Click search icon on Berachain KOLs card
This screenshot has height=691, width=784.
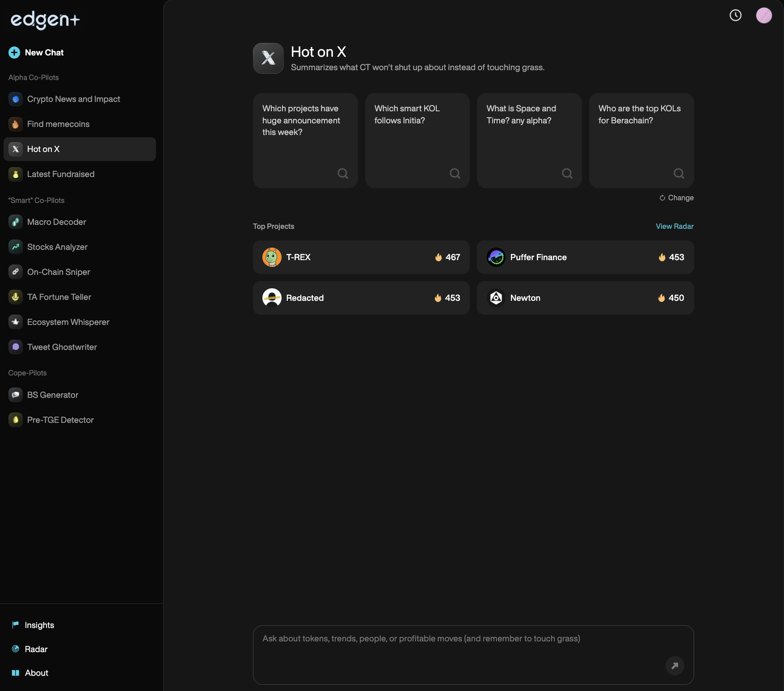pos(679,173)
